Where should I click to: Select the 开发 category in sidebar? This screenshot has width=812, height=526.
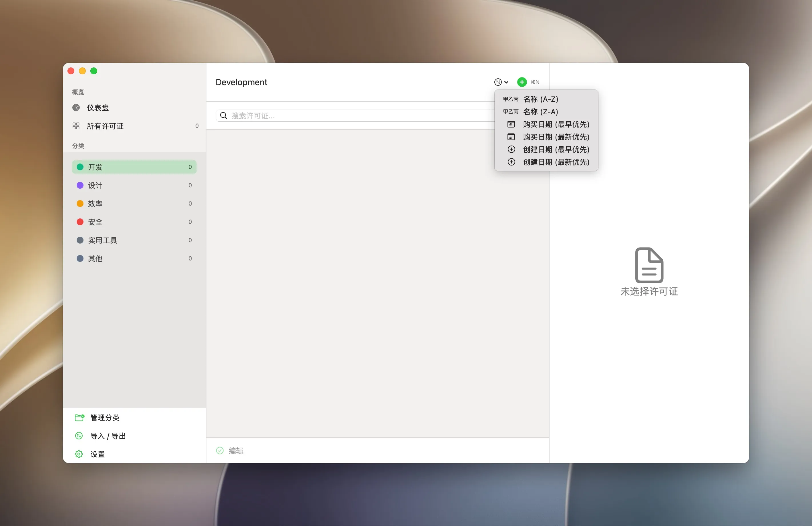134,167
